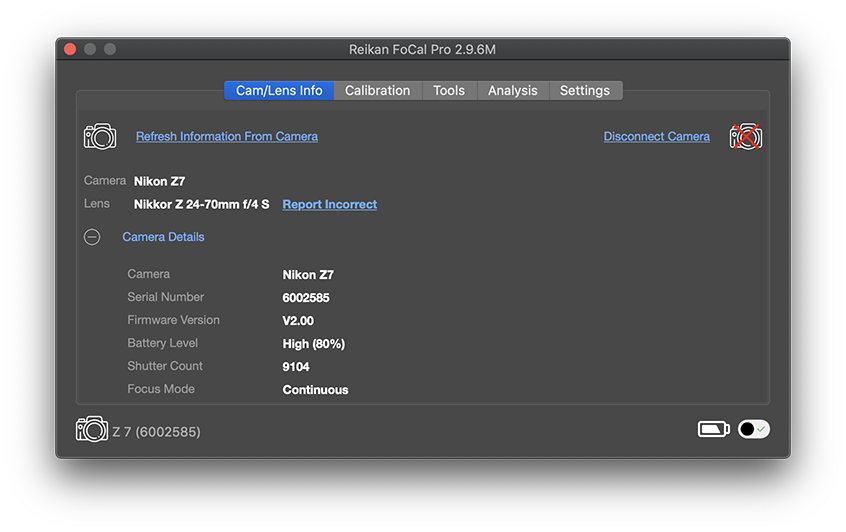This screenshot has width=846, height=532.
Task: Click the battery value High (80%)
Action: tap(313, 344)
